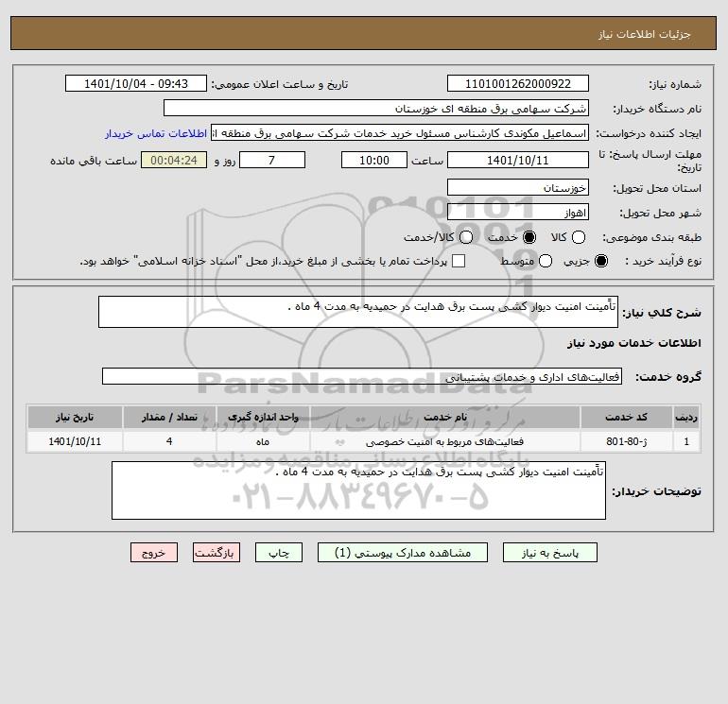Click row number 1 cell
This screenshot has width=728, height=704.
686,441
